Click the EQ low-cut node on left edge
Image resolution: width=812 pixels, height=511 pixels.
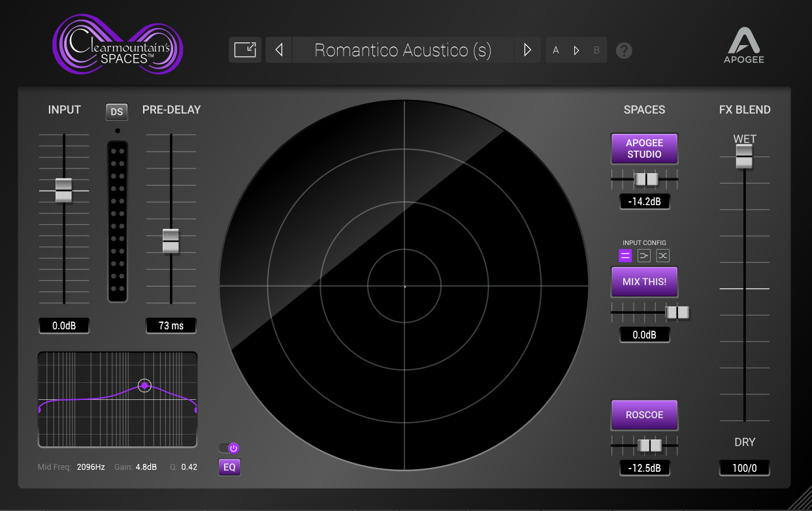39,410
